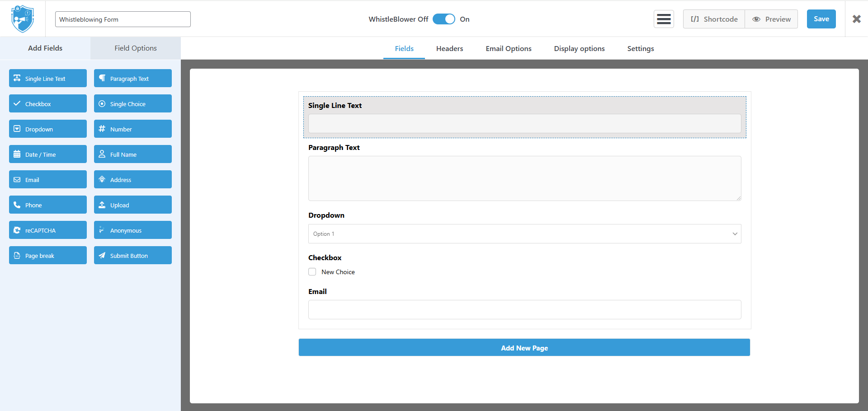Add an Address field
This screenshot has width=868, height=411.
click(x=133, y=179)
